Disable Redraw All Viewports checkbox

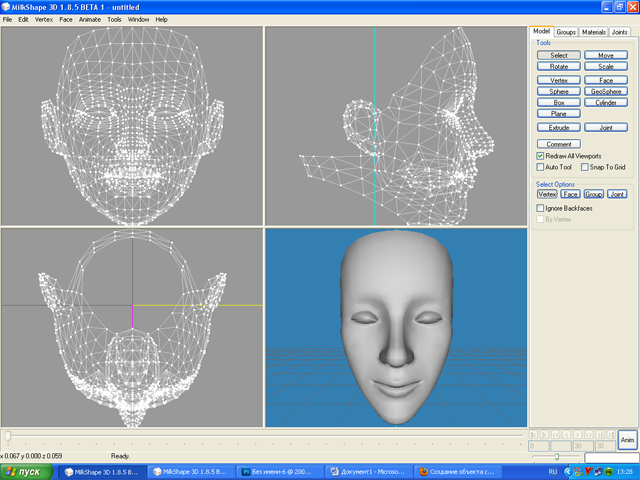tap(541, 156)
